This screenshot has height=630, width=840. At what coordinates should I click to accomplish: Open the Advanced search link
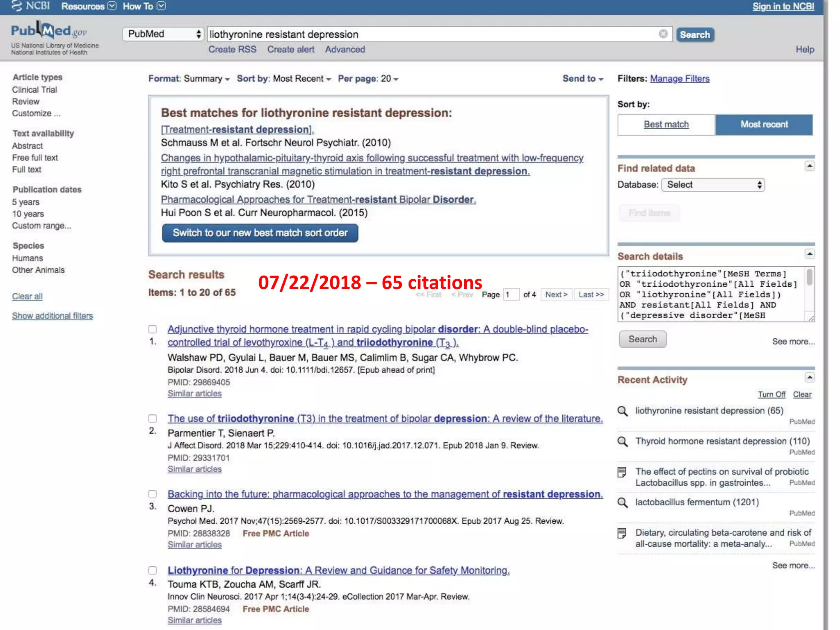point(345,50)
